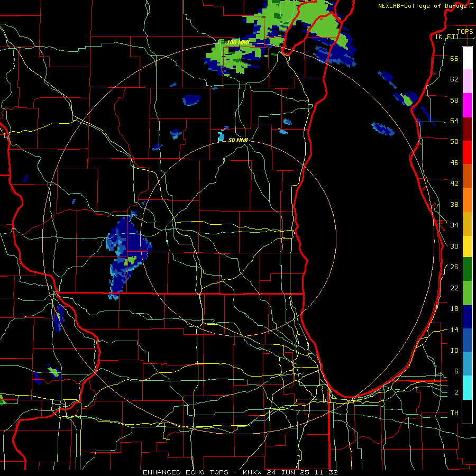Click the 26 legend value
Screen dimensions: 476x476
click(454, 267)
